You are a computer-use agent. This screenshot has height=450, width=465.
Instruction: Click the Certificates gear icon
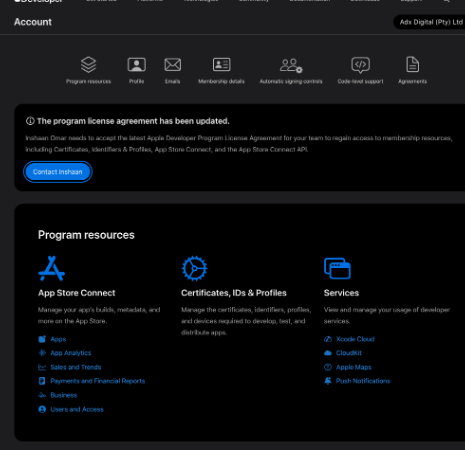tap(194, 268)
